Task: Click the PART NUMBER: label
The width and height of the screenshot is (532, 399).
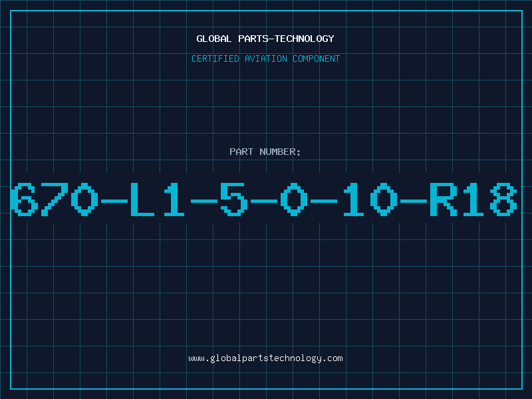Action: [x=265, y=152]
